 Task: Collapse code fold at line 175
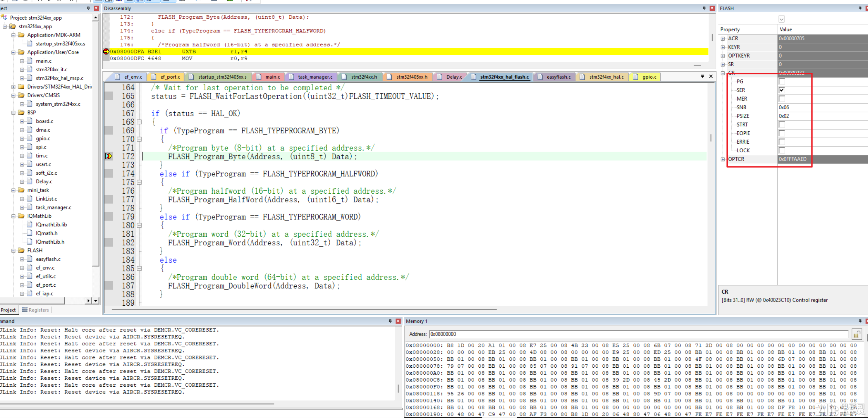[x=139, y=182]
